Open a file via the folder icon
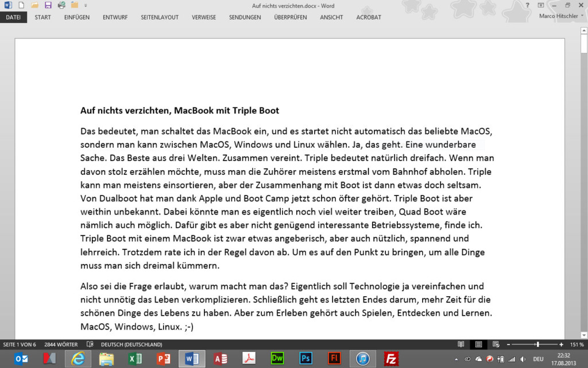This screenshot has width=588, height=368. coord(34,5)
